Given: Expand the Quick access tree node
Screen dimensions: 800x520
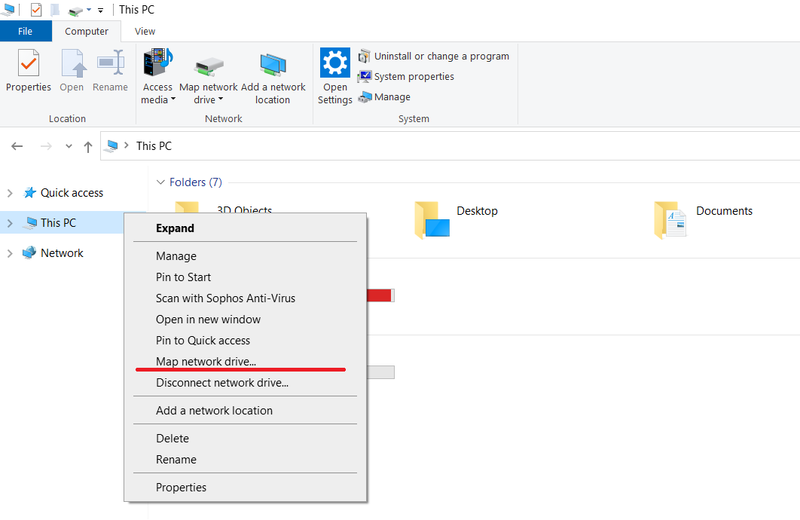Looking at the screenshot, I should tap(10, 193).
